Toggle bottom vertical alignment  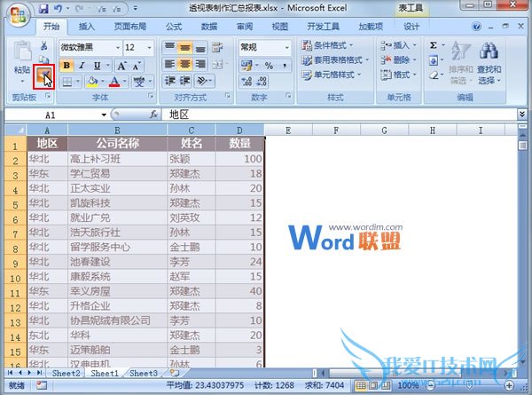tap(200, 48)
